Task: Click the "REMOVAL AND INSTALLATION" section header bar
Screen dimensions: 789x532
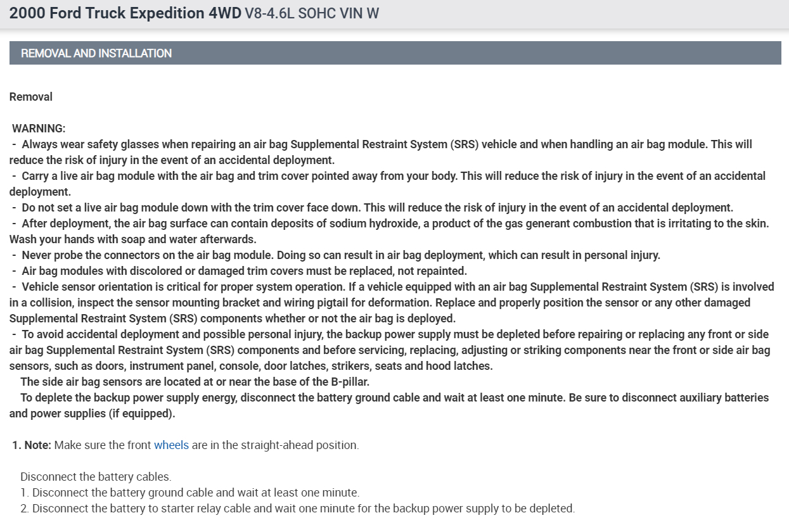Action: (394, 53)
